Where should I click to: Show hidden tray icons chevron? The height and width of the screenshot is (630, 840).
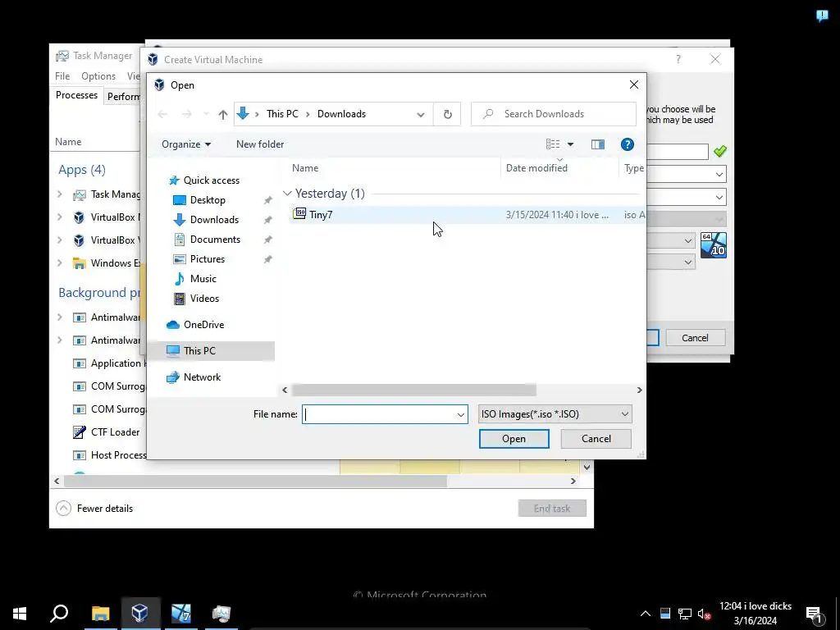[646, 614]
